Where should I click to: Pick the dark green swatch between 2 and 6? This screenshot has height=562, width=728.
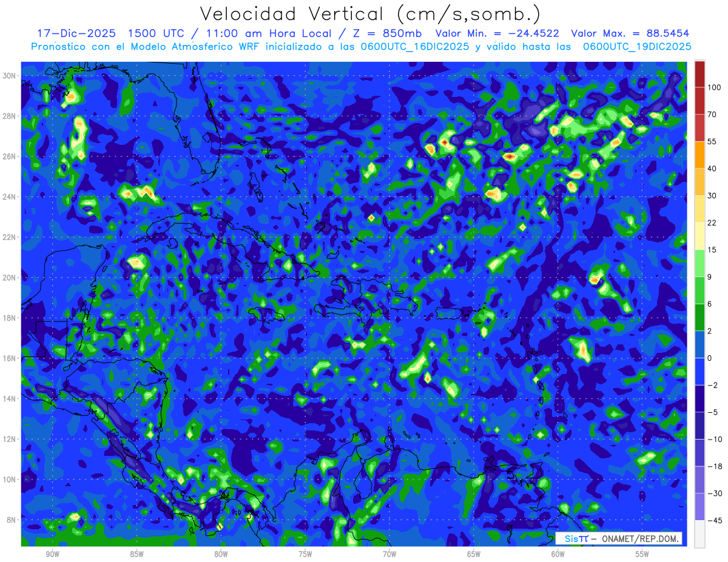click(699, 317)
